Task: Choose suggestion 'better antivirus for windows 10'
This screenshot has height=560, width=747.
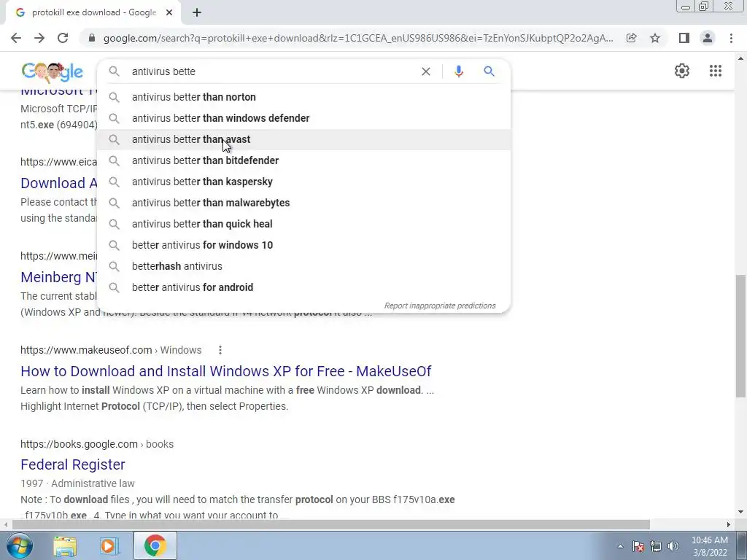Action: coord(303,245)
